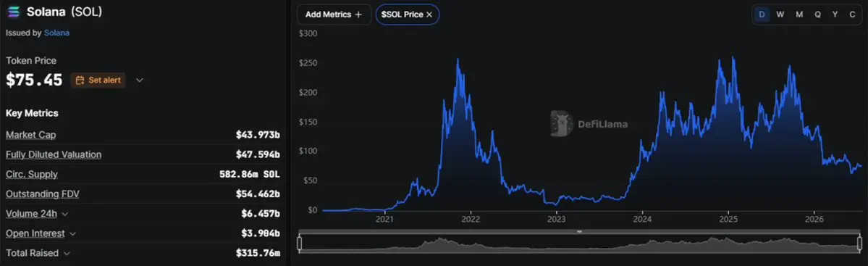
Task: Click the $100 y-axis label
Action: pyautogui.click(x=308, y=151)
